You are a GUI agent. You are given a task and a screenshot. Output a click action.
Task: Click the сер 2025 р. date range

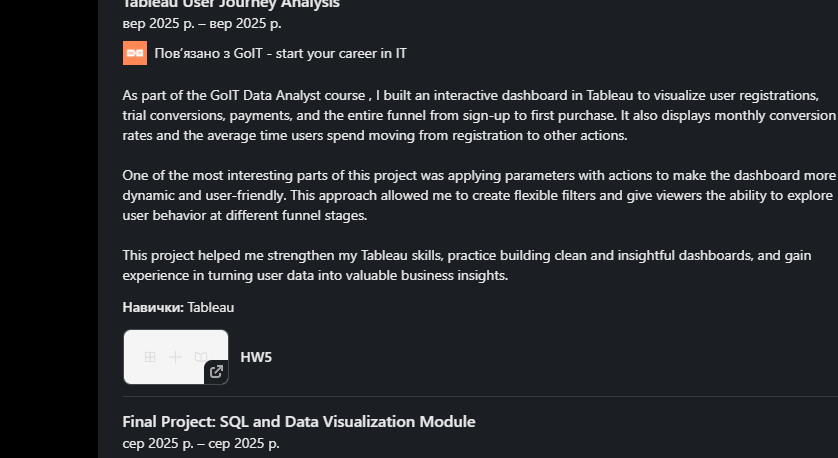201,444
